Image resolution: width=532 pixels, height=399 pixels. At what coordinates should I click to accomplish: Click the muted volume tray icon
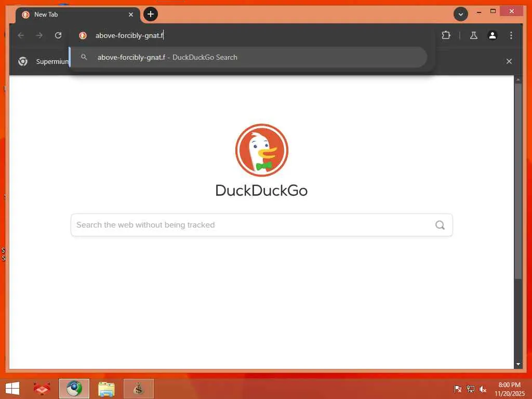pos(483,389)
